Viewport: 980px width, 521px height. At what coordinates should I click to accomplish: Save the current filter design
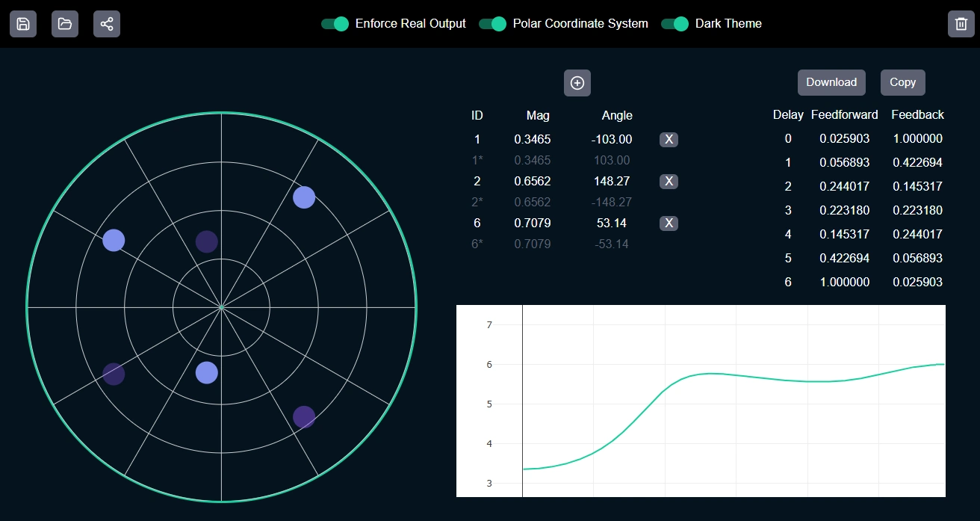pyautogui.click(x=22, y=23)
